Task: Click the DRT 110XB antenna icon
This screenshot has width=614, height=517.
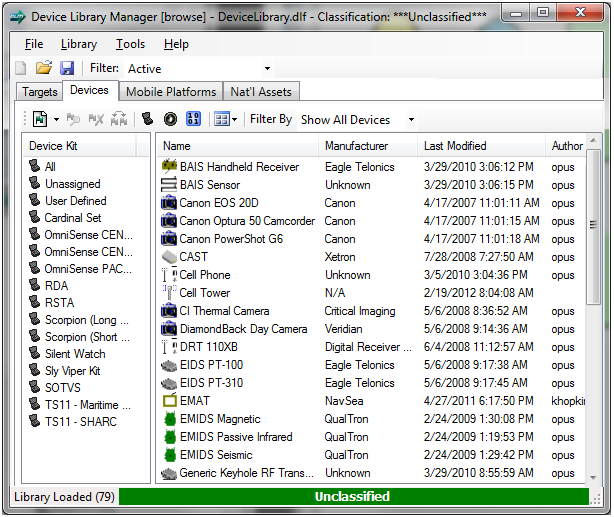Action: tap(169, 347)
